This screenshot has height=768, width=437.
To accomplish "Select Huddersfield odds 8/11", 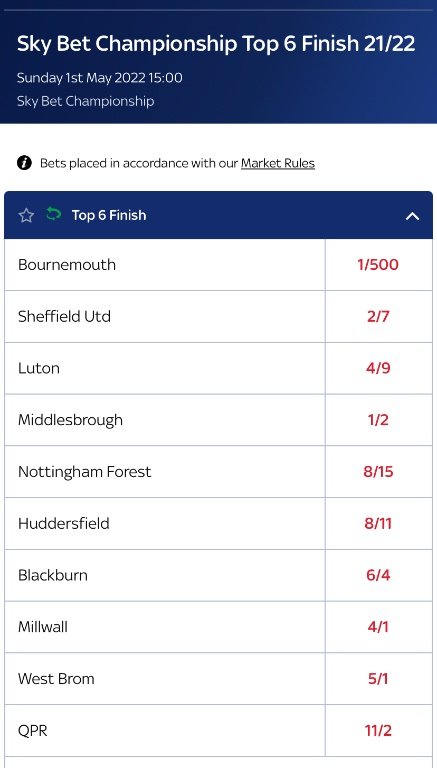I will (378, 524).
